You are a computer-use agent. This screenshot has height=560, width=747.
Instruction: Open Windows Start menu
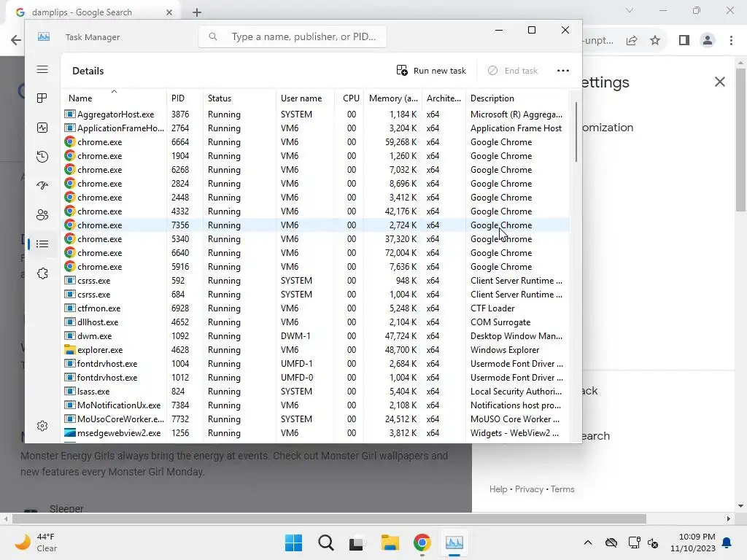293,542
